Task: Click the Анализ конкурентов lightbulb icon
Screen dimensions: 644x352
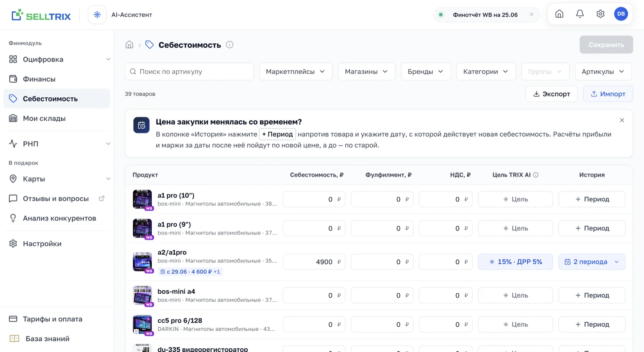Action: (x=13, y=218)
